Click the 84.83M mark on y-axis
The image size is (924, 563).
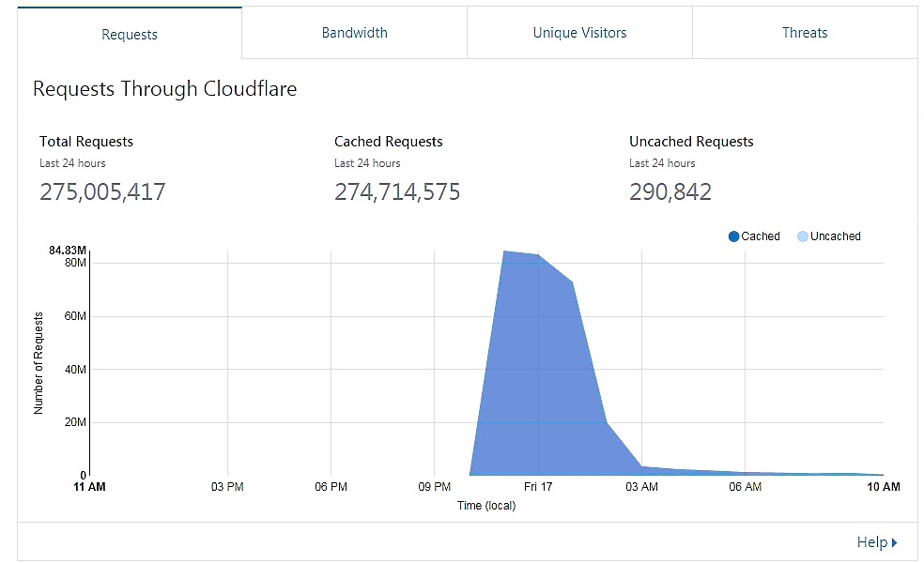click(69, 251)
